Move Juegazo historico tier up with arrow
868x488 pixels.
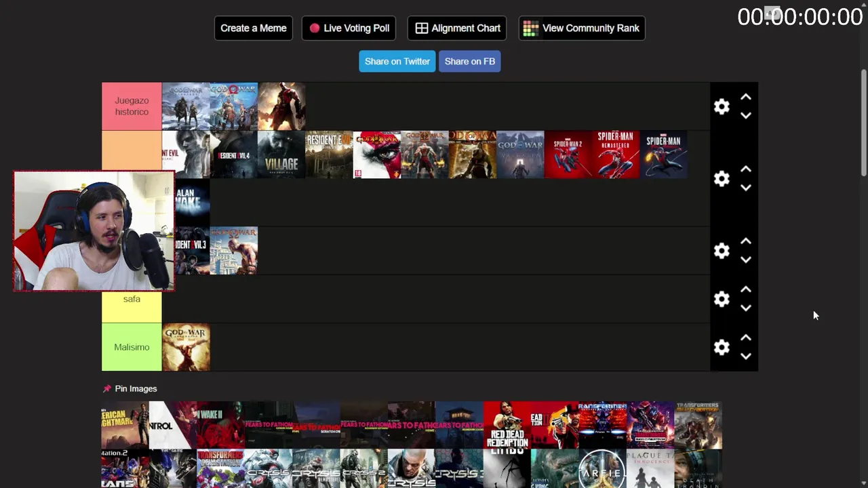click(746, 98)
